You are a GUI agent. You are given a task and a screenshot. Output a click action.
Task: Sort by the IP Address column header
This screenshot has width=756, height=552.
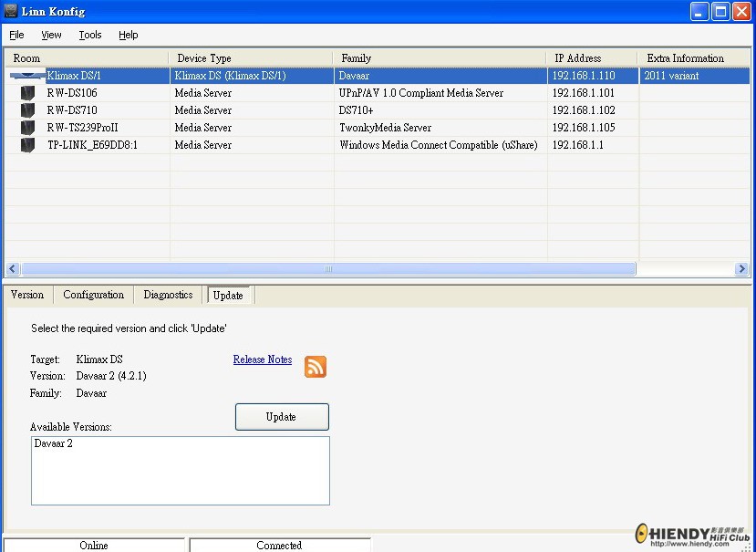pyautogui.click(x=593, y=58)
